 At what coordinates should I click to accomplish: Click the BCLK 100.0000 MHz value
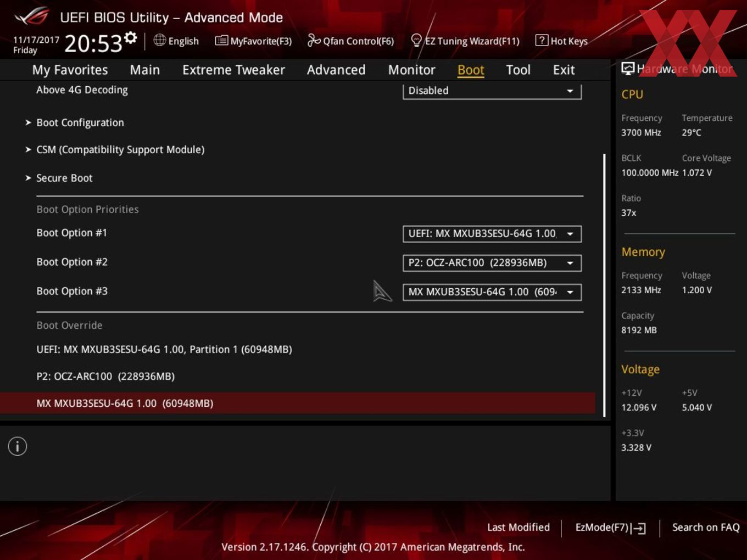click(650, 172)
